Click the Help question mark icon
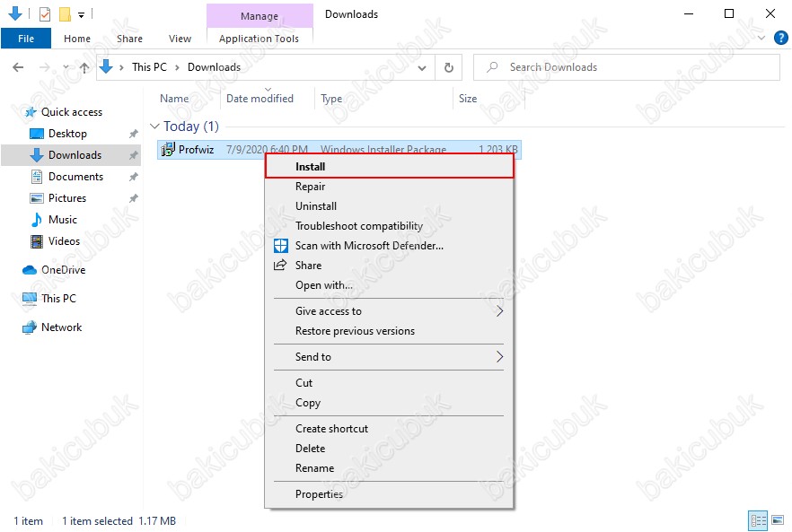 tap(781, 38)
